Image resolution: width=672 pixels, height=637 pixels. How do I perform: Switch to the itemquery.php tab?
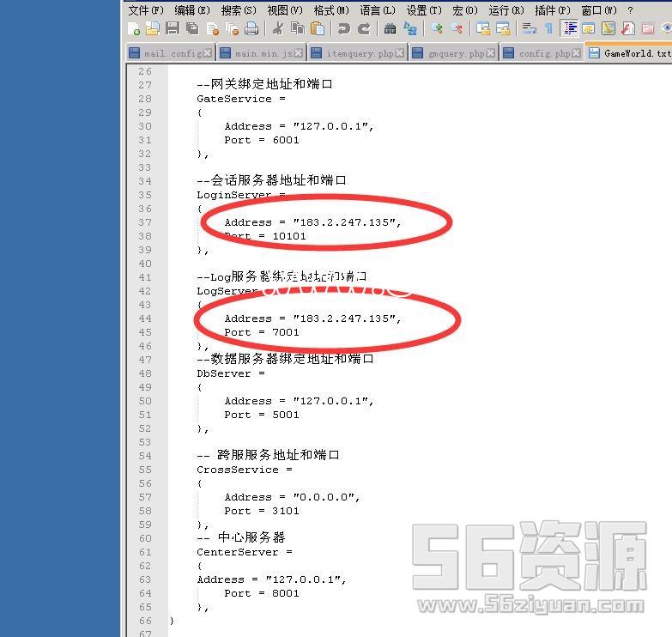pos(359,53)
